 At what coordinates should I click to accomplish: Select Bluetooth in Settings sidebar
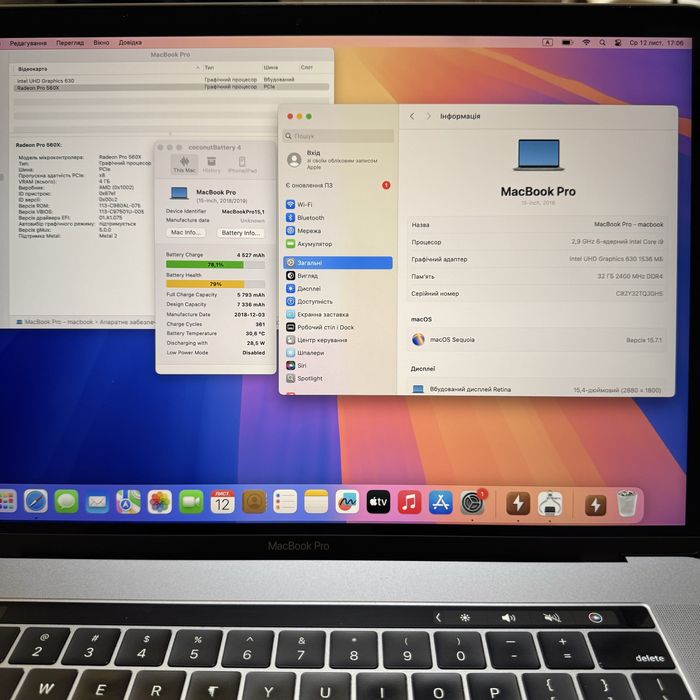point(338,217)
